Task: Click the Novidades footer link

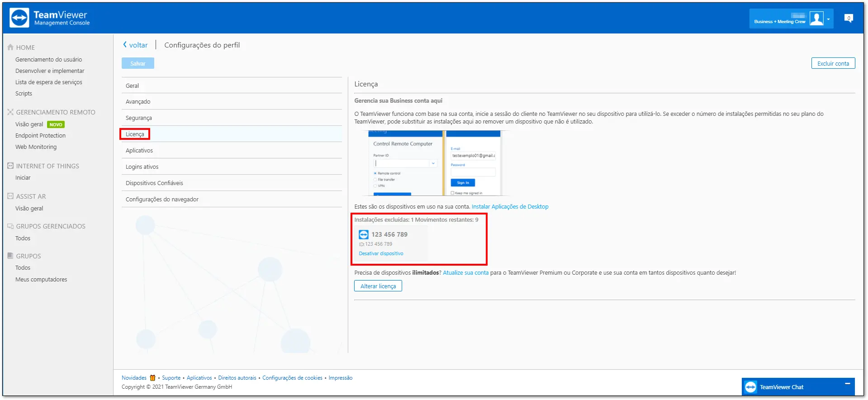Action: click(x=134, y=378)
